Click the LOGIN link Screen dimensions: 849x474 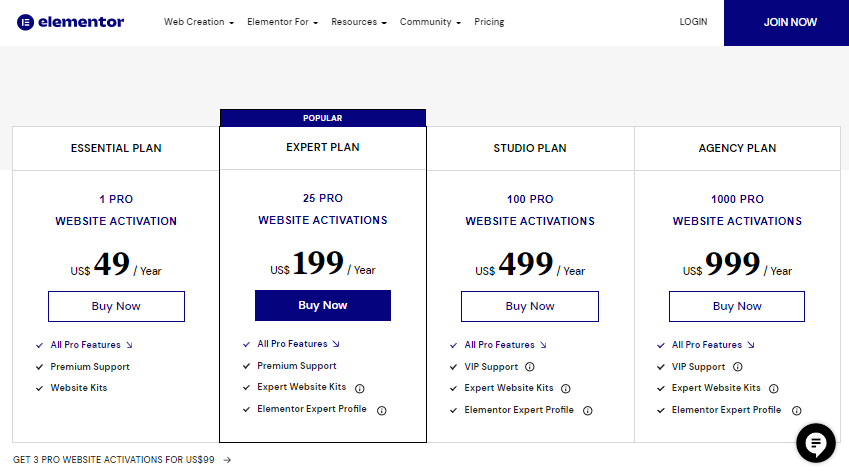point(693,22)
